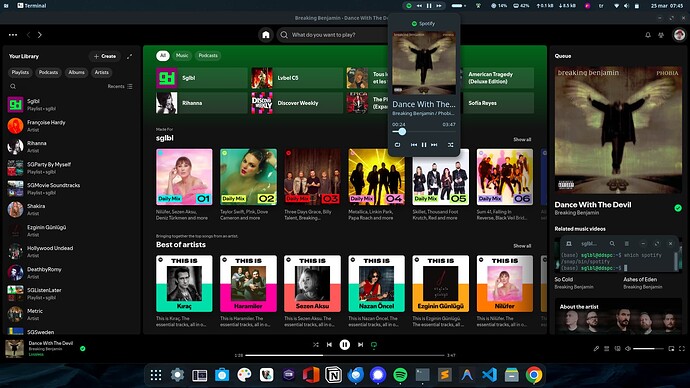Image resolution: width=690 pixels, height=388 pixels.
Task: Open the Spotify app in the dock
Action: pyautogui.click(x=400, y=375)
